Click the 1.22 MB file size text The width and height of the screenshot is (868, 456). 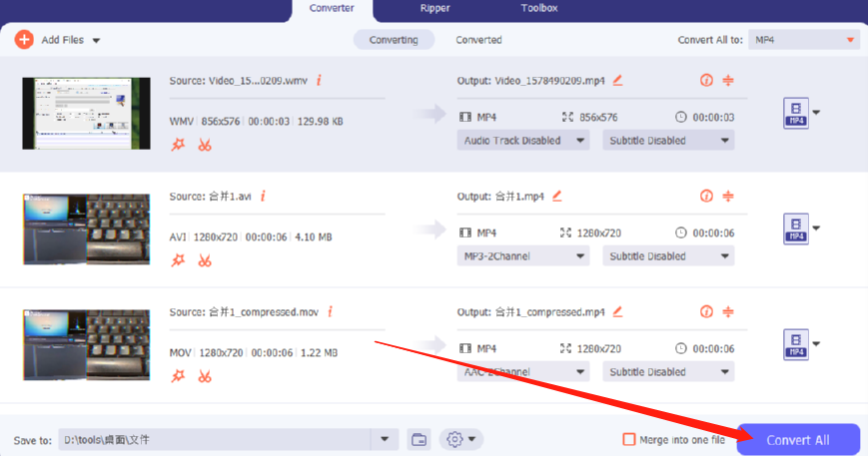tap(319, 352)
